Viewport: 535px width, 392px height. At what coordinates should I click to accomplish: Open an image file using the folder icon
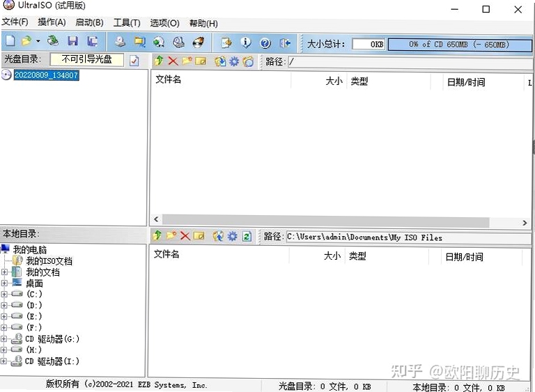[26, 42]
